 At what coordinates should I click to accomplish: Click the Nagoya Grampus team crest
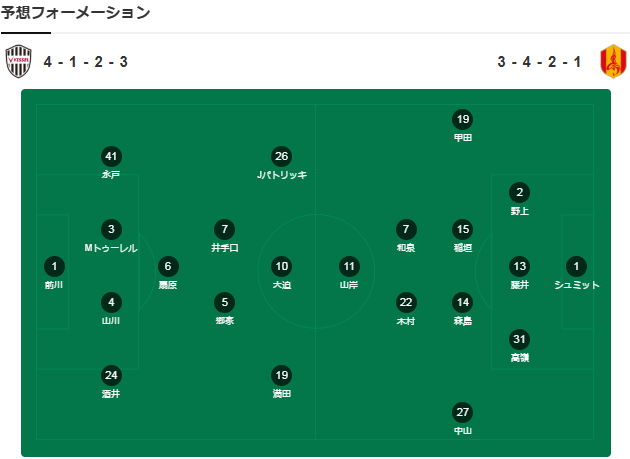609,62
